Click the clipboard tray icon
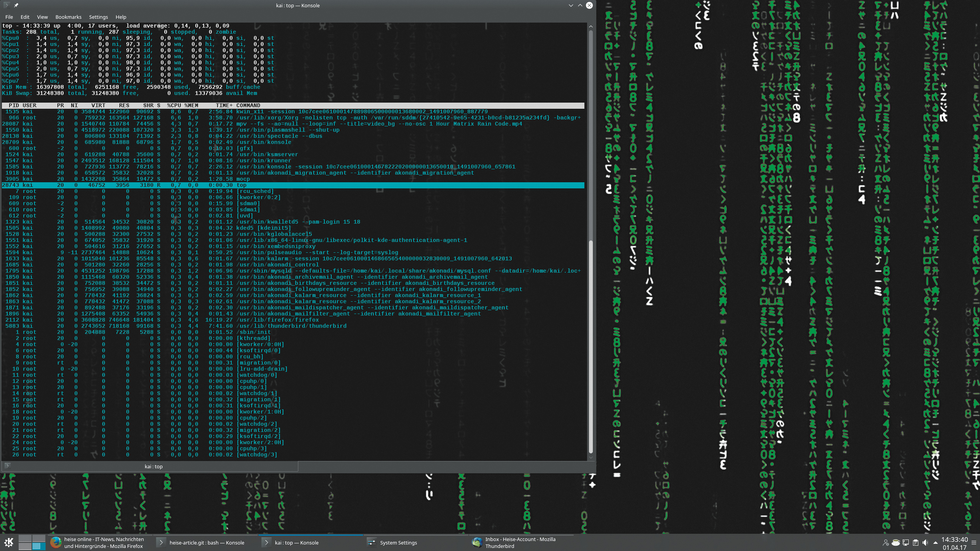980x551 pixels. pyautogui.click(x=915, y=543)
